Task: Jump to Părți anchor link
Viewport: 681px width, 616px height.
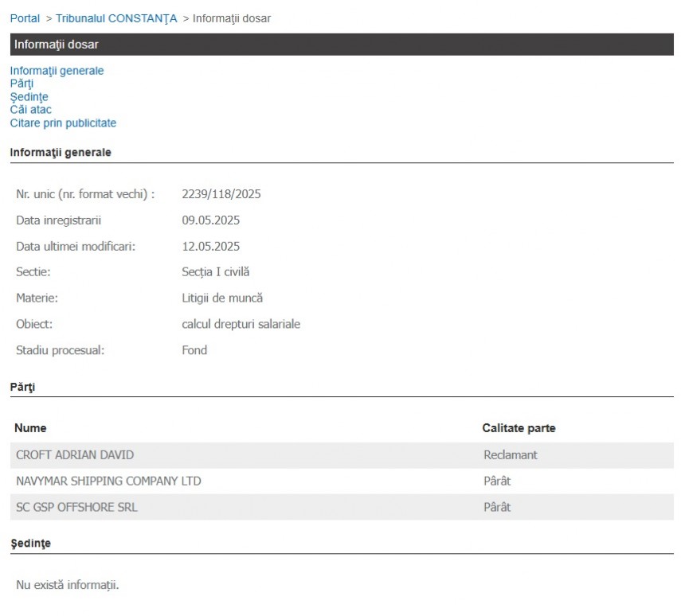Action: (x=22, y=84)
